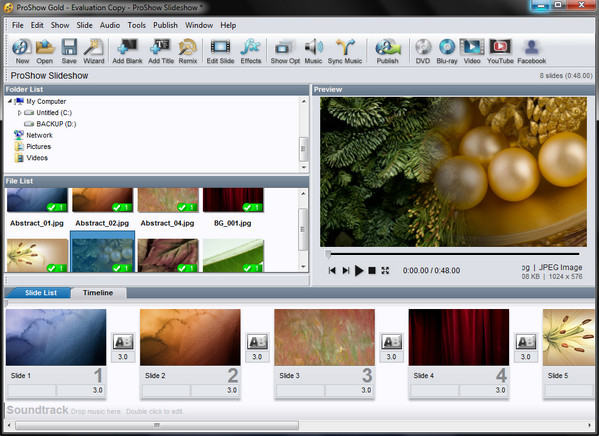Viewport: 599px width, 436px height.
Task: Expand the Untitled (C:) drive
Action: (19, 113)
